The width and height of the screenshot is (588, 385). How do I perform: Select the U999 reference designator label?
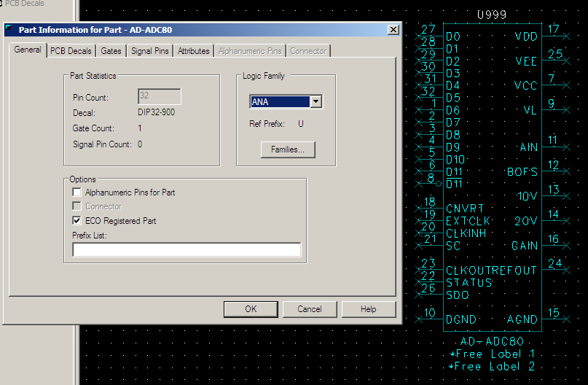pos(492,15)
